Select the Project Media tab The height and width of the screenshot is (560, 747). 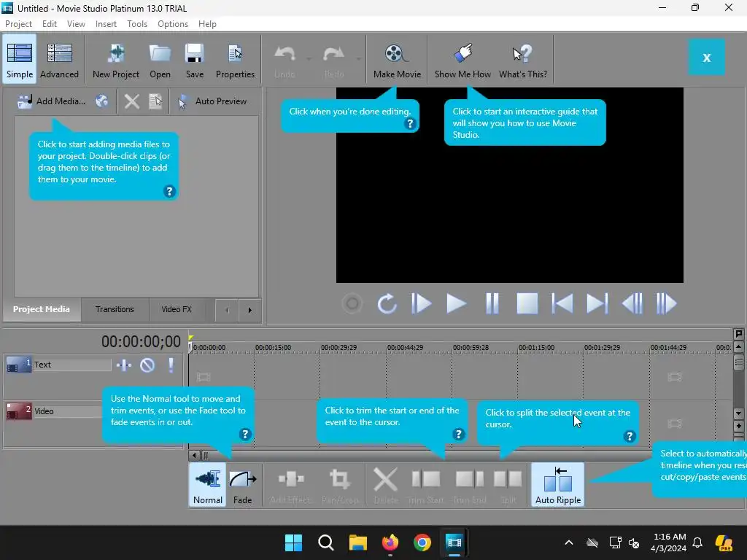point(42,309)
